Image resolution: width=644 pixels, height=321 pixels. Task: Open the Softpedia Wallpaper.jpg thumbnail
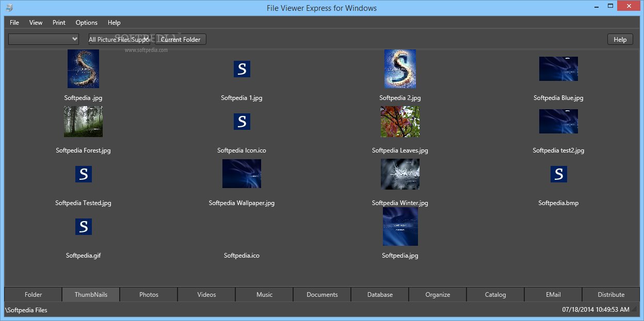242,174
